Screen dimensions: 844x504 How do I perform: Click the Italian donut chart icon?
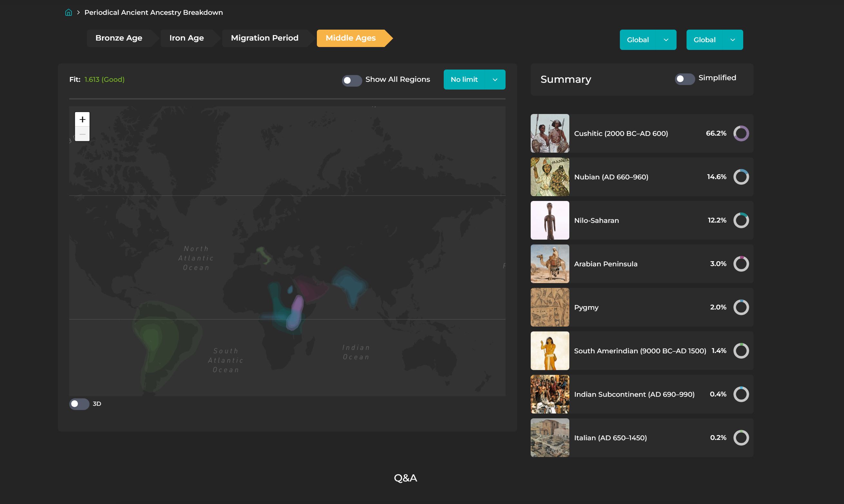741,438
